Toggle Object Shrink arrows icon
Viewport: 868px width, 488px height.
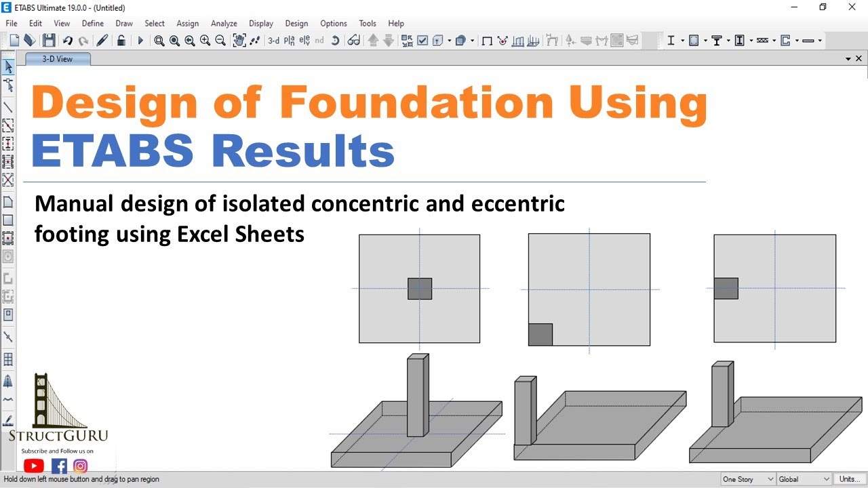(407, 41)
